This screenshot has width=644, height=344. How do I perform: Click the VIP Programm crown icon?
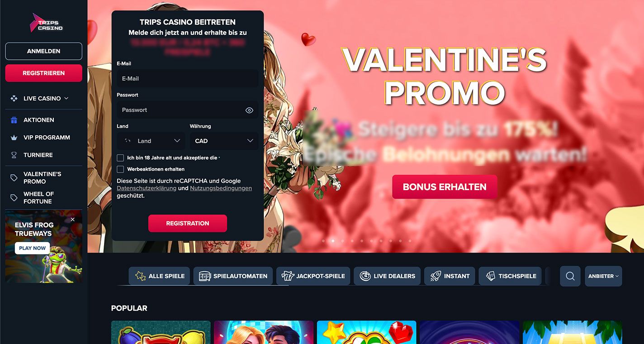pos(14,138)
